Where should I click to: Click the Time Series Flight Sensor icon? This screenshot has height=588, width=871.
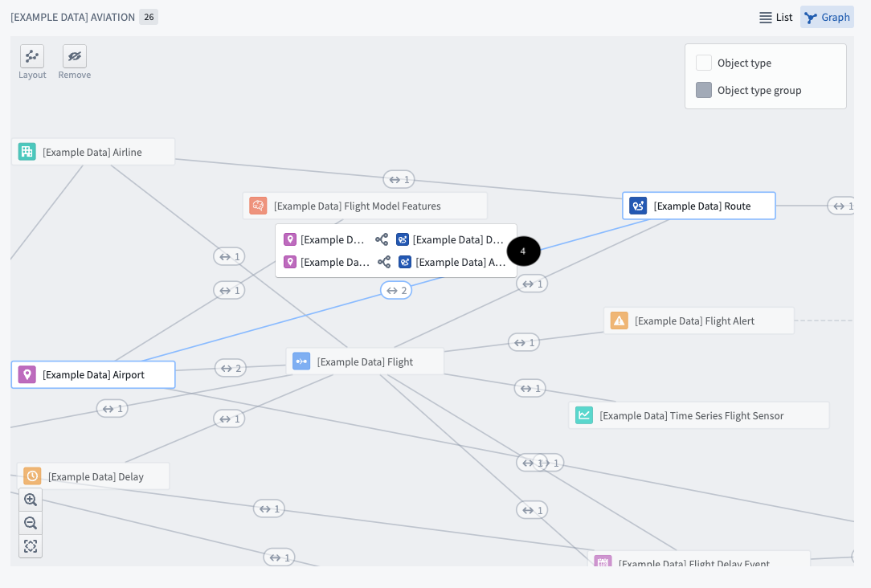[x=584, y=415]
